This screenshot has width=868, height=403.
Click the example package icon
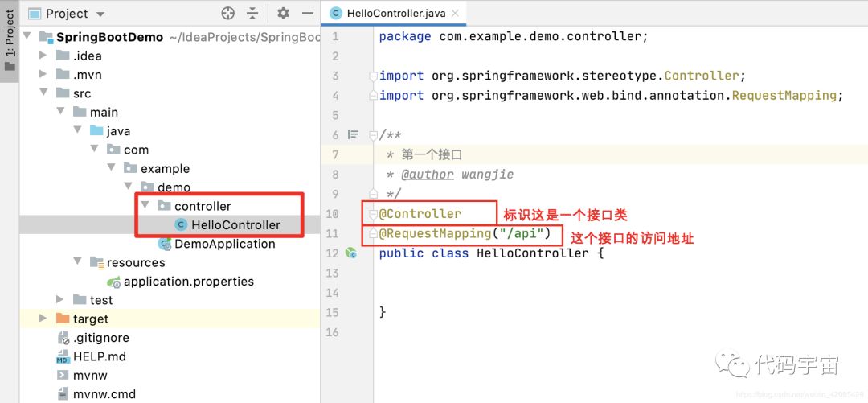coord(131,168)
